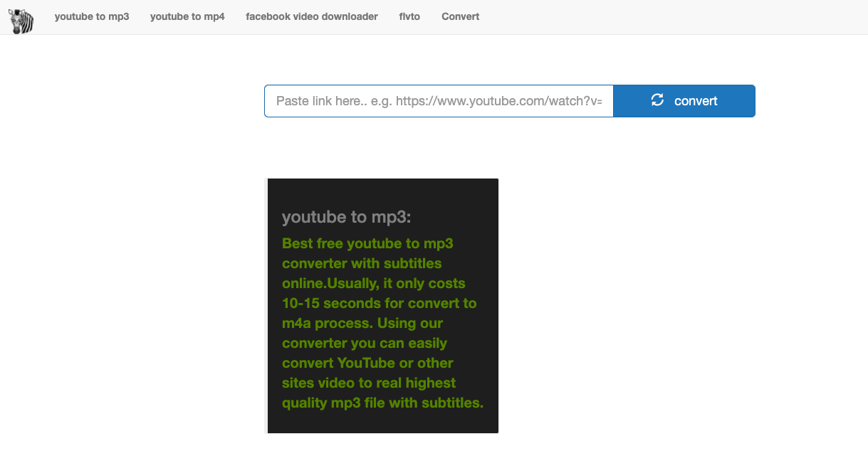Click the blue convert button
Viewport: 868px width, 451px height.
(x=684, y=101)
